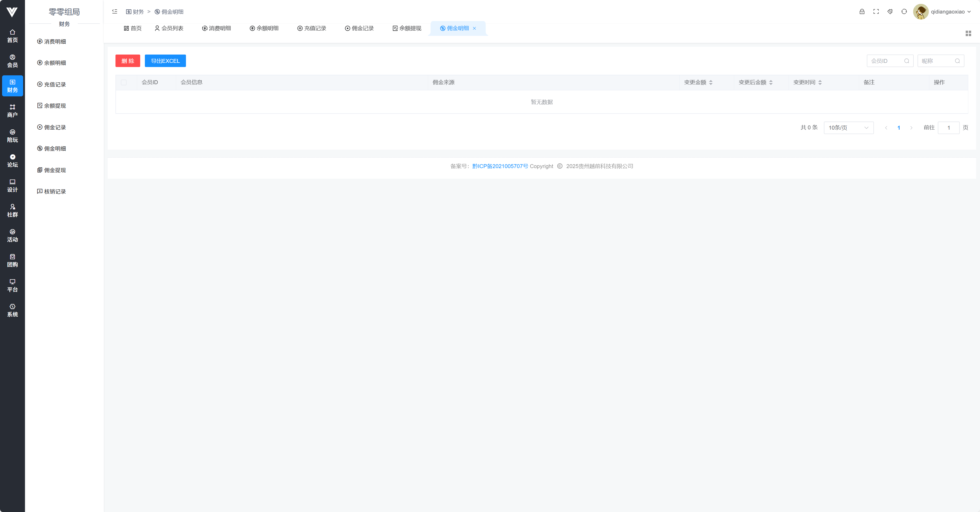Toggle fullscreen mode icon

pyautogui.click(x=876, y=12)
